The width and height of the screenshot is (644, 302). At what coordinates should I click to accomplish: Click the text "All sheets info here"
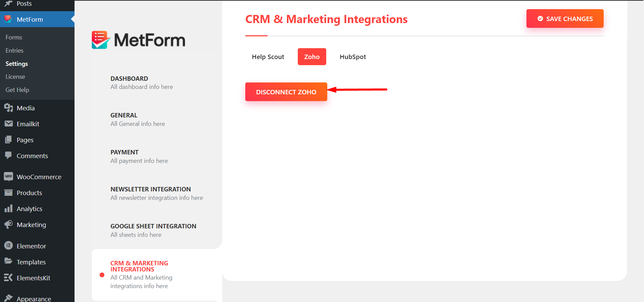tap(136, 235)
